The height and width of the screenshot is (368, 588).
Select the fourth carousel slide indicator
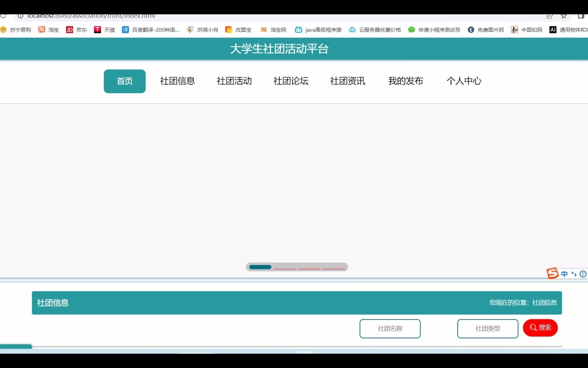(x=334, y=267)
